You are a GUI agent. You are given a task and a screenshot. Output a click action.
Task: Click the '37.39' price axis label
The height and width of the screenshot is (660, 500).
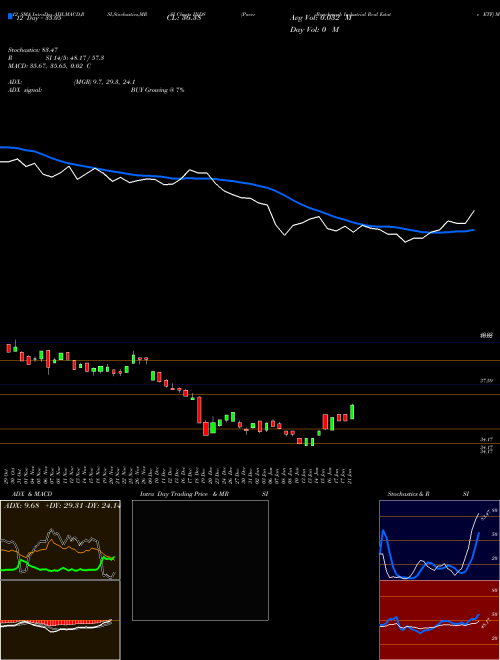point(487,381)
